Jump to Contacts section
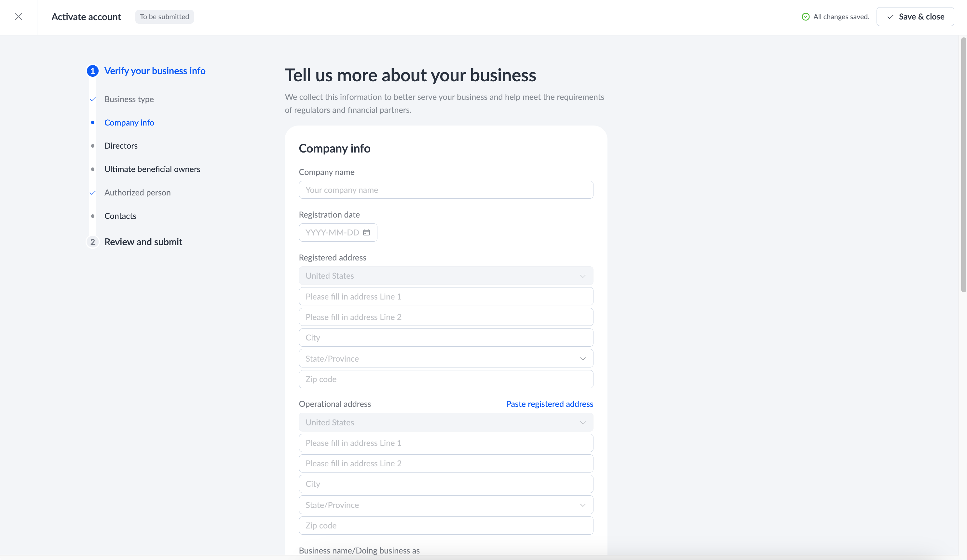967x560 pixels. 120,216
